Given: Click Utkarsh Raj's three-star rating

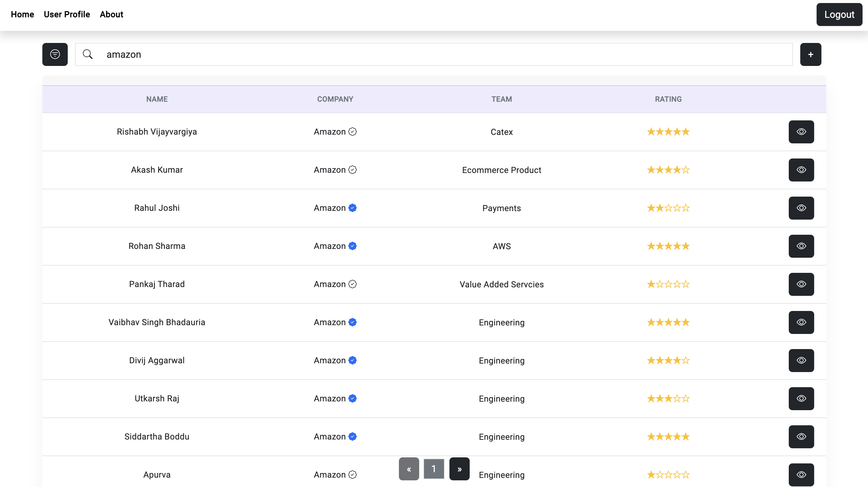Looking at the screenshot, I should [x=668, y=398].
